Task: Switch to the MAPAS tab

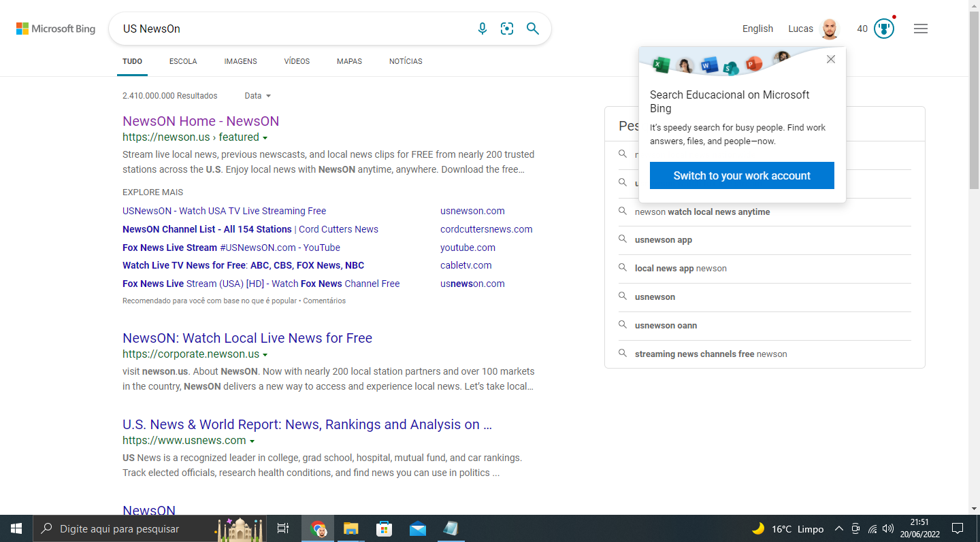Action: (x=349, y=61)
